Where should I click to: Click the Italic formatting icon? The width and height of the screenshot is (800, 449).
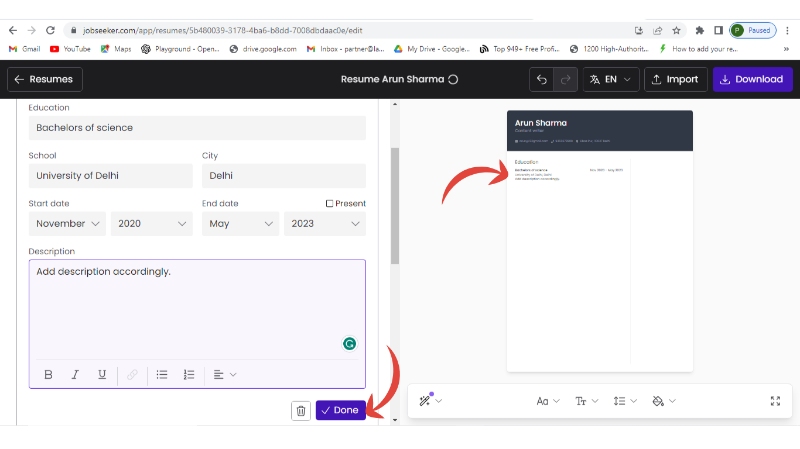coord(75,375)
